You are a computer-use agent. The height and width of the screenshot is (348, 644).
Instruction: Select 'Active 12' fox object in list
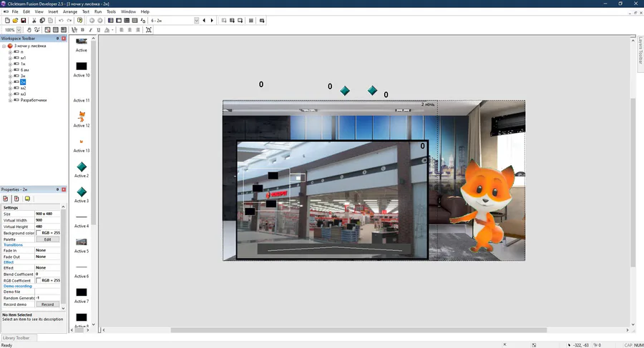pyautogui.click(x=82, y=119)
